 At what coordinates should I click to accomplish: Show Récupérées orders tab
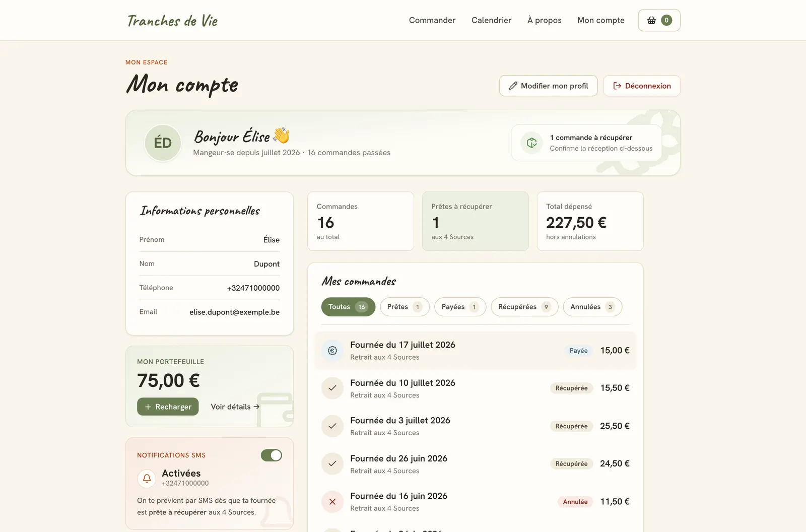[524, 307]
